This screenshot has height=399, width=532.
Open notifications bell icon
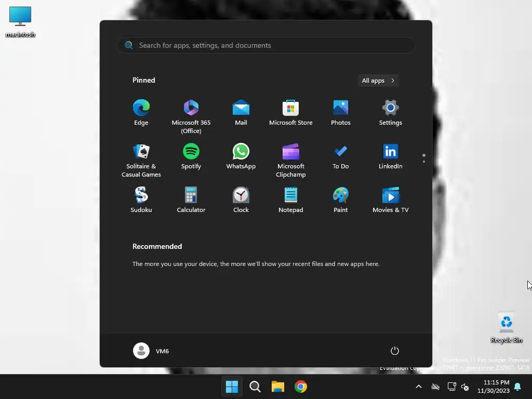pos(518,387)
